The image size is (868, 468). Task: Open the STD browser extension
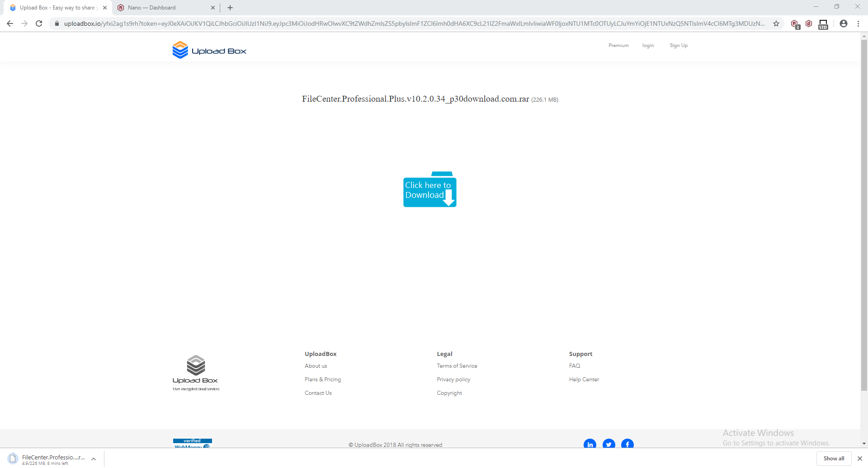[823, 23]
